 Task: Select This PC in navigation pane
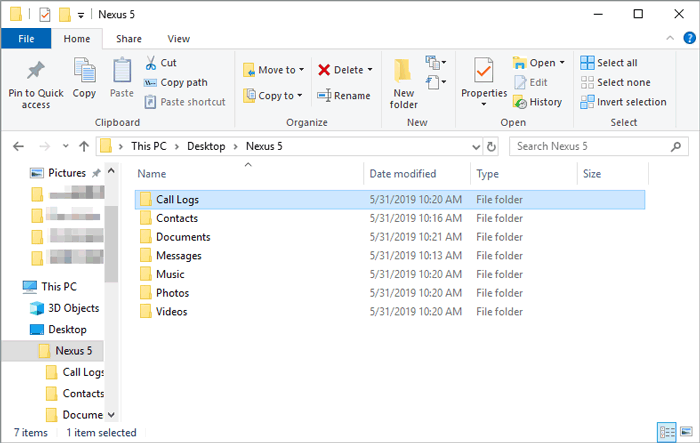[50, 287]
